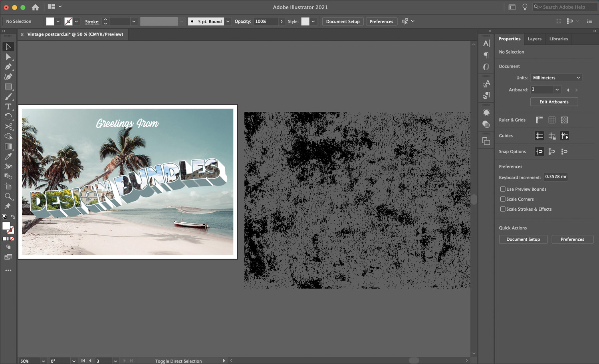Open the Units Millimeters dropdown
This screenshot has height=364, width=599.
(556, 78)
